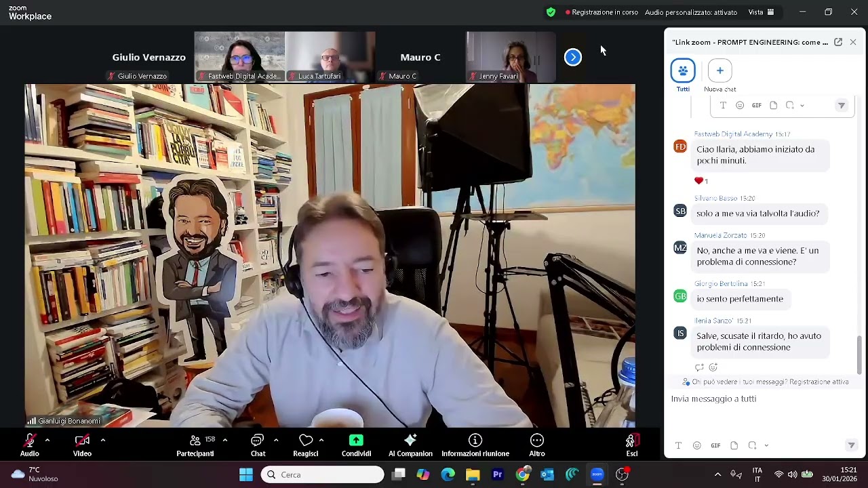Open Manuela Zorzato's MZ avatar

(680, 247)
